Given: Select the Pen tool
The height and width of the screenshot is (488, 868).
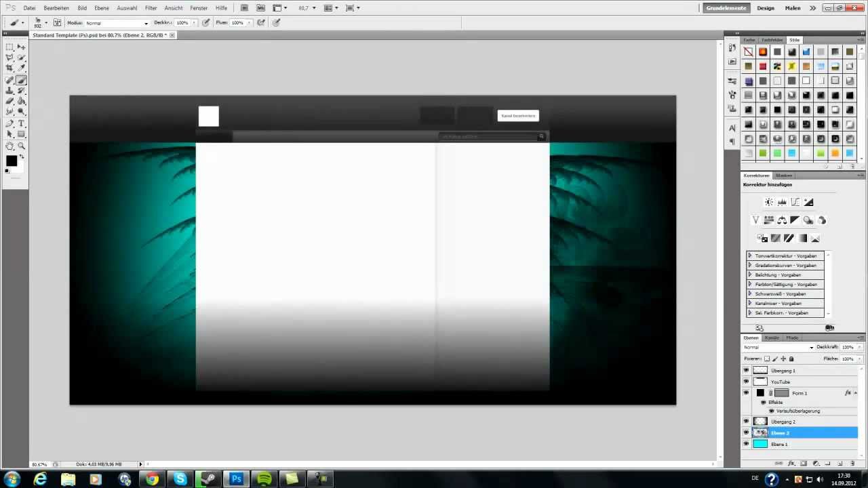Looking at the screenshot, I should [x=10, y=124].
